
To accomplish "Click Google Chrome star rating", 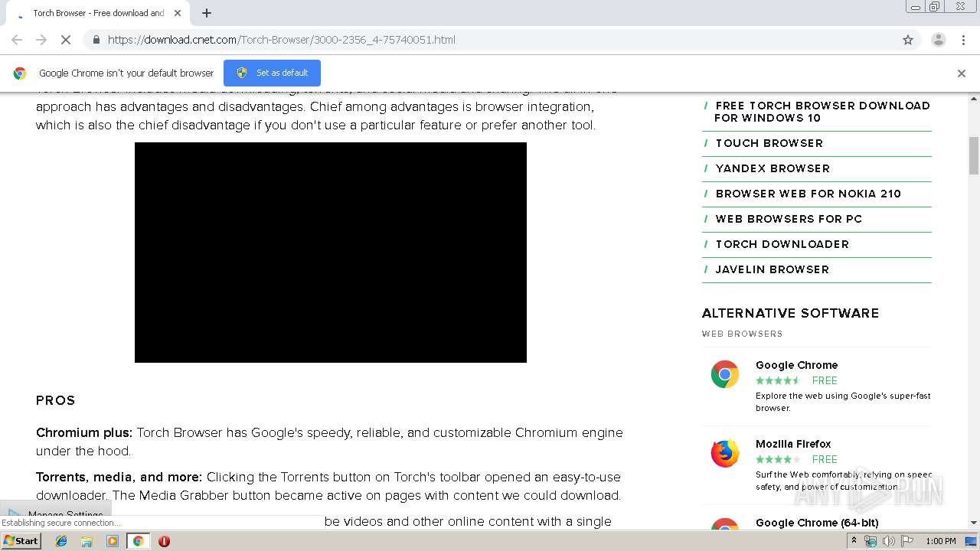I will pos(778,380).
